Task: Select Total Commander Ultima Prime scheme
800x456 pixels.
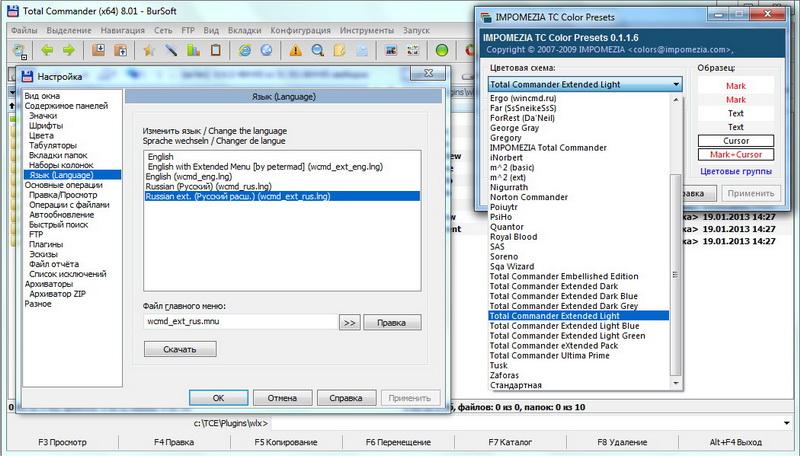Action: pyautogui.click(x=549, y=356)
